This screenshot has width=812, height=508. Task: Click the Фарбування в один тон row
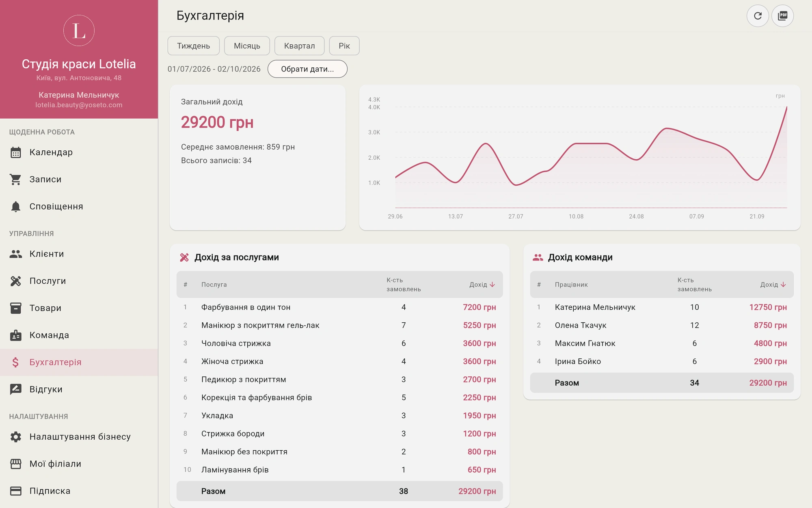coord(340,307)
